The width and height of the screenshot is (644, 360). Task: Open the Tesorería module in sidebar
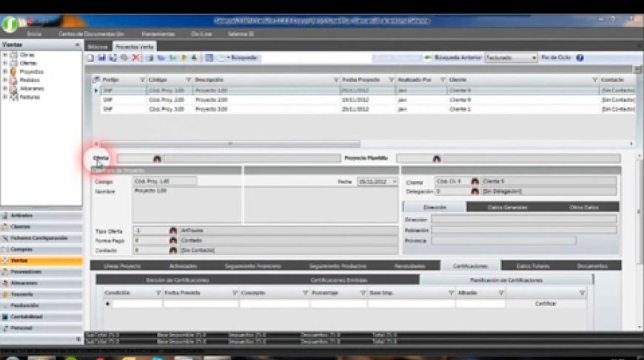(x=41, y=294)
